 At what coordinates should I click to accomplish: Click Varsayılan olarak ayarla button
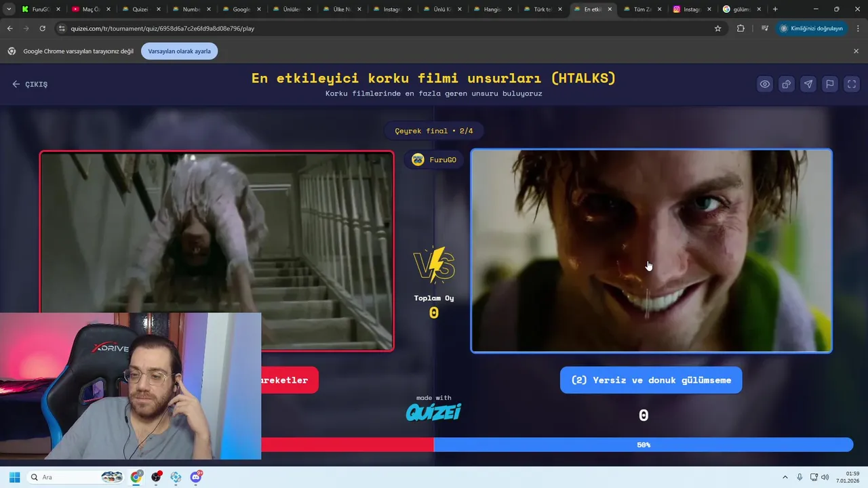(179, 51)
